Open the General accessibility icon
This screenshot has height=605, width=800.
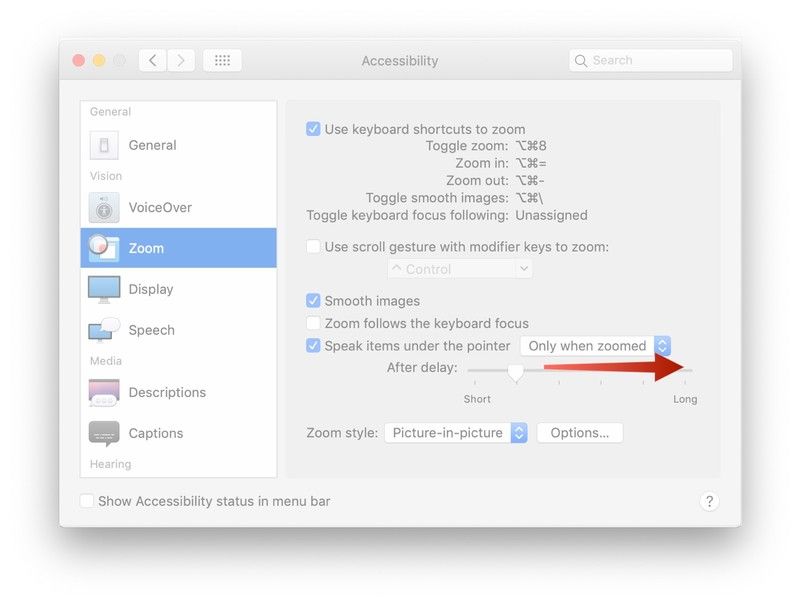tap(104, 145)
